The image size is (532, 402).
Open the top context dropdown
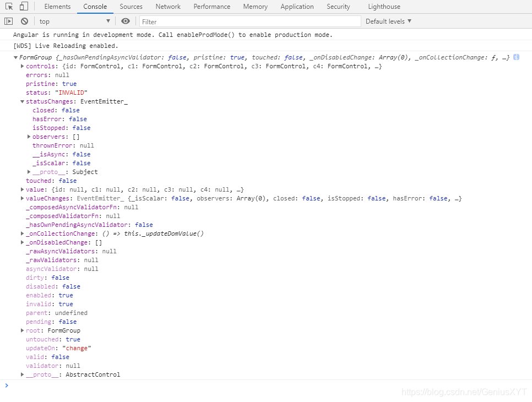click(75, 21)
